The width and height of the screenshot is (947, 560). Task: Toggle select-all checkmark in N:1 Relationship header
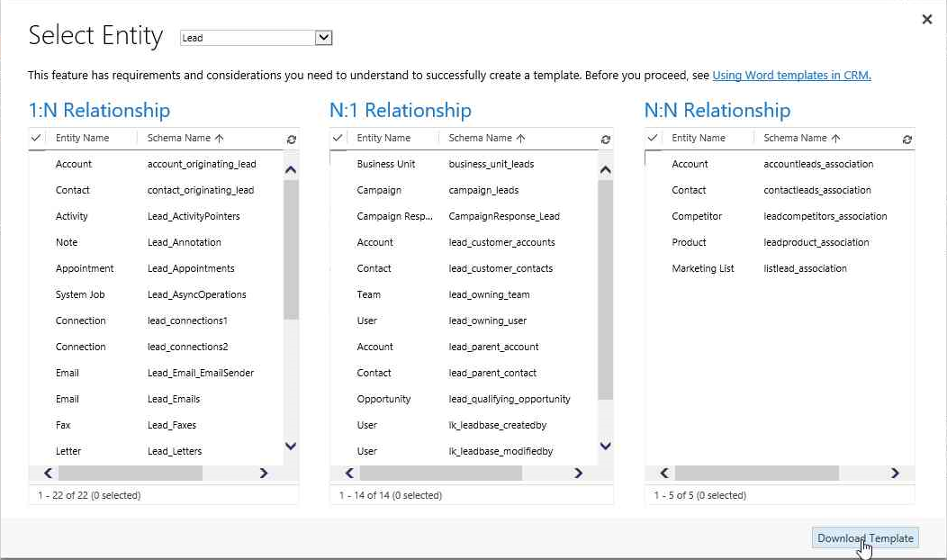tap(338, 138)
